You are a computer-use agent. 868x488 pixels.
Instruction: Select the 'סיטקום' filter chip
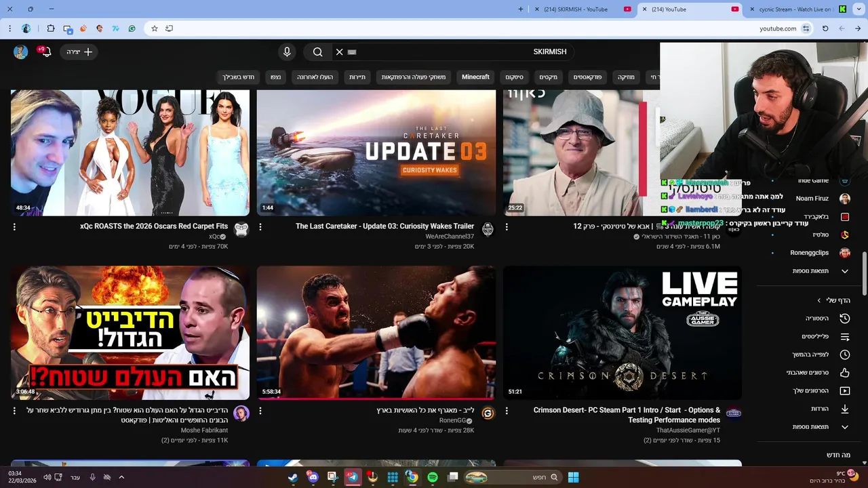coord(514,77)
